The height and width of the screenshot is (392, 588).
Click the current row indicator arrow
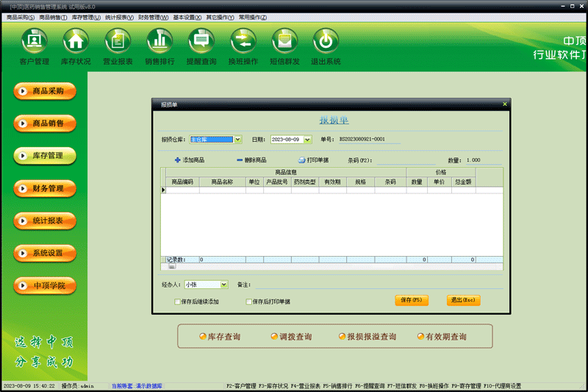[x=163, y=190]
